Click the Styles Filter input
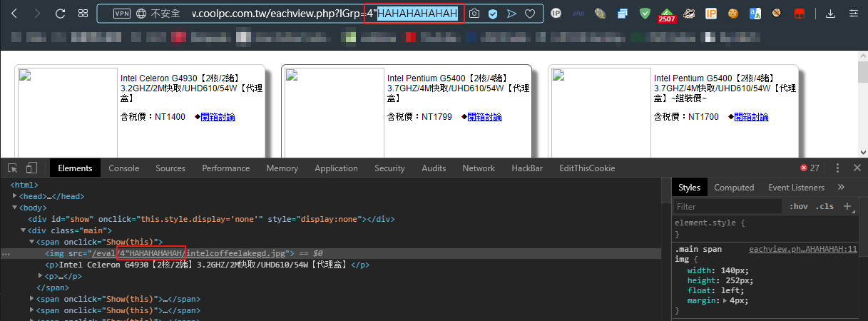Image resolution: width=868 pixels, height=321 pixels. pos(727,206)
